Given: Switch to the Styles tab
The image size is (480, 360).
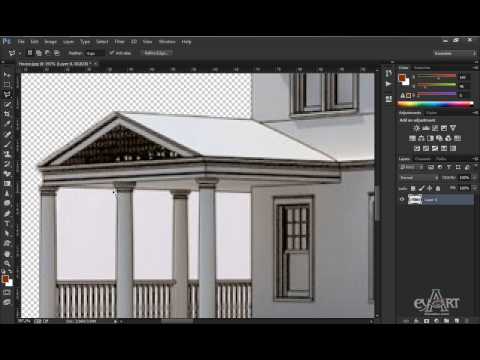Looking at the screenshot, I should click(431, 113).
